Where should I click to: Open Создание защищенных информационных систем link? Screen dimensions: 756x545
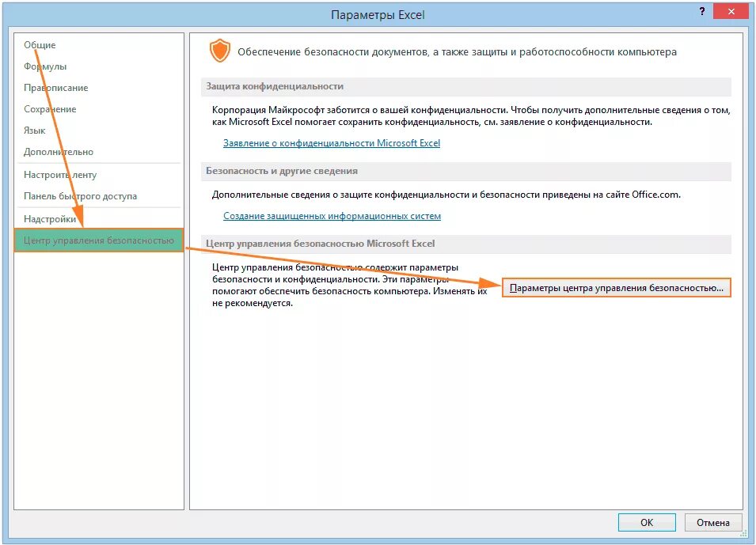(332, 216)
